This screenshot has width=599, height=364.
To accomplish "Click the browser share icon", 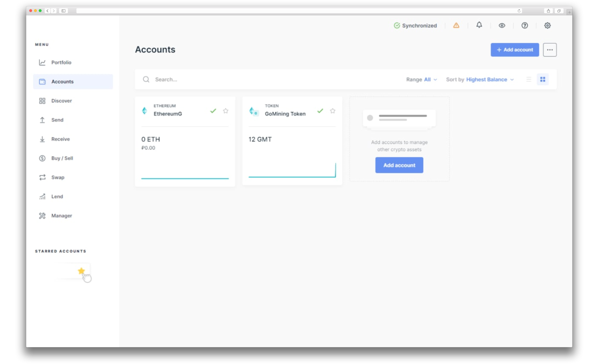I will (x=548, y=11).
